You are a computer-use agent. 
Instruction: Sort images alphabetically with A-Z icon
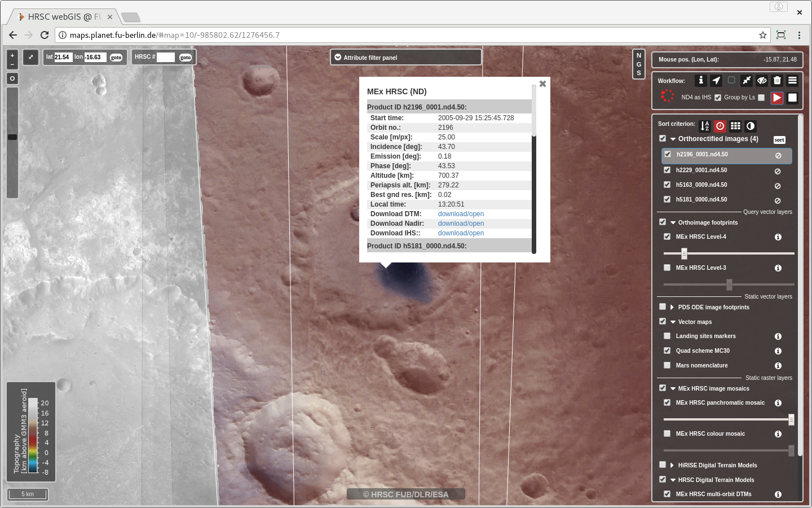click(705, 126)
